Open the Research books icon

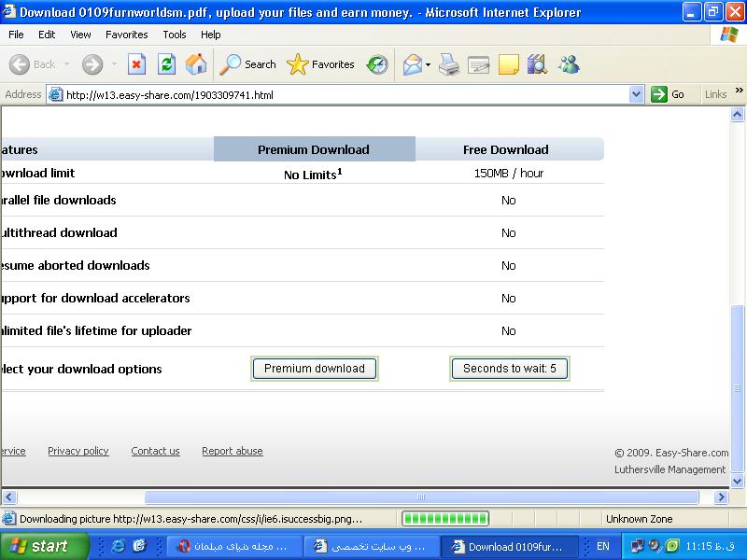538,64
